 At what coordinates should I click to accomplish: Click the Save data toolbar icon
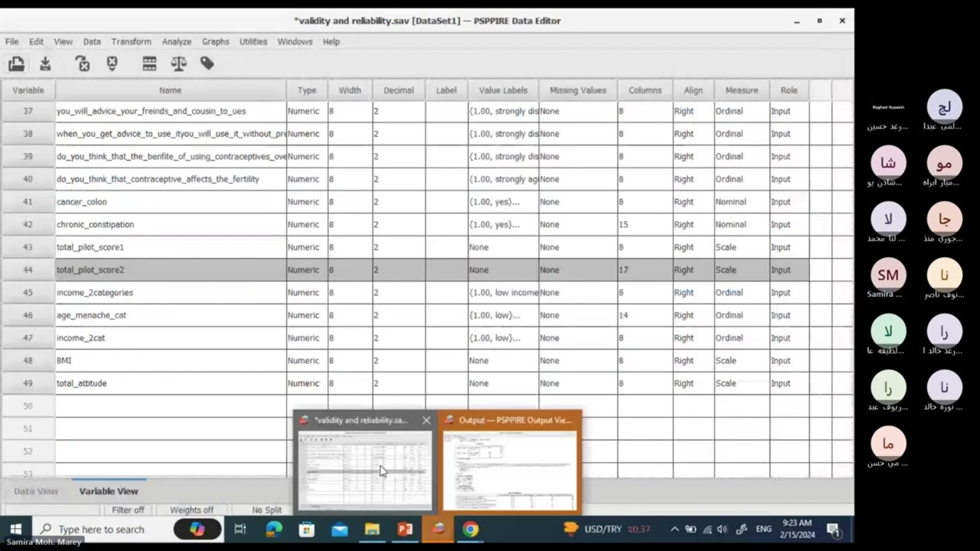[x=45, y=64]
